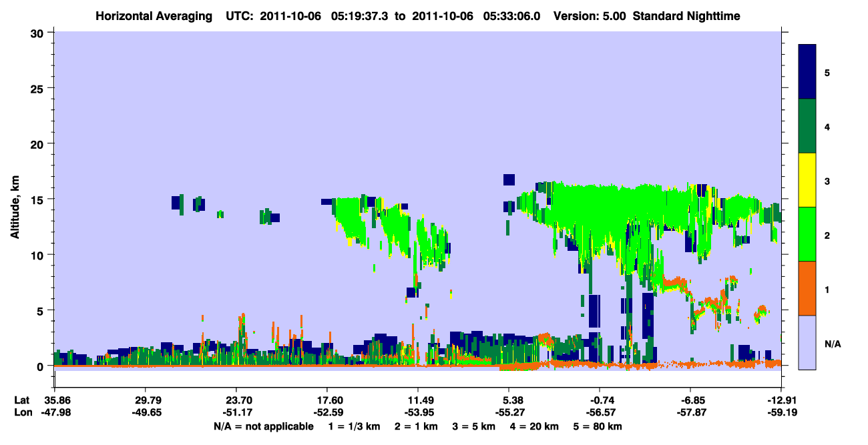Click the longitude value -56.57

[600, 413]
